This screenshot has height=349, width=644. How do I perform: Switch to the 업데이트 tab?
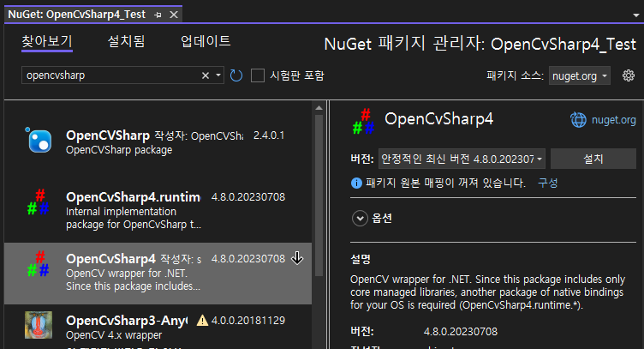click(206, 41)
